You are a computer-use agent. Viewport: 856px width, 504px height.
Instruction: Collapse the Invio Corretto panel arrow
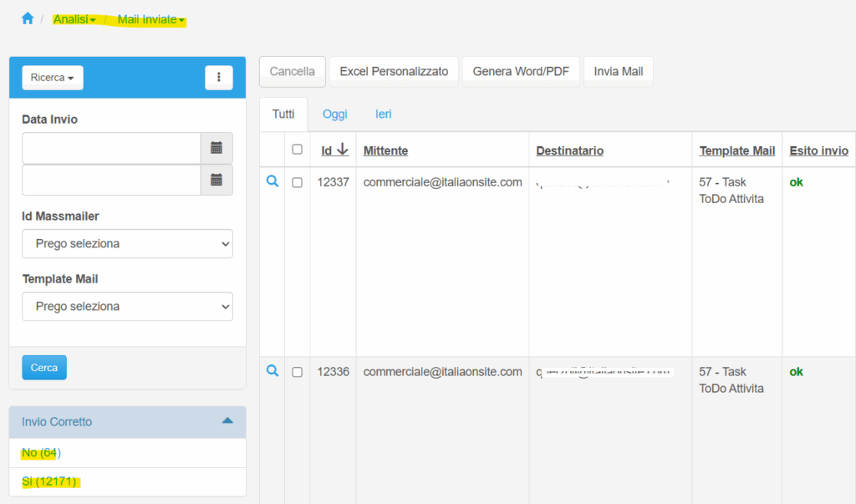(x=227, y=421)
